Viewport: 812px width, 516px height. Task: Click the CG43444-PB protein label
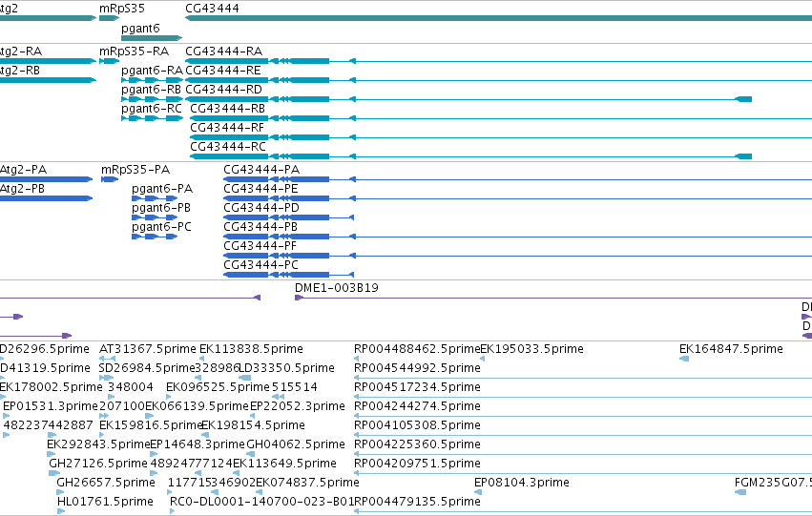pos(260,227)
